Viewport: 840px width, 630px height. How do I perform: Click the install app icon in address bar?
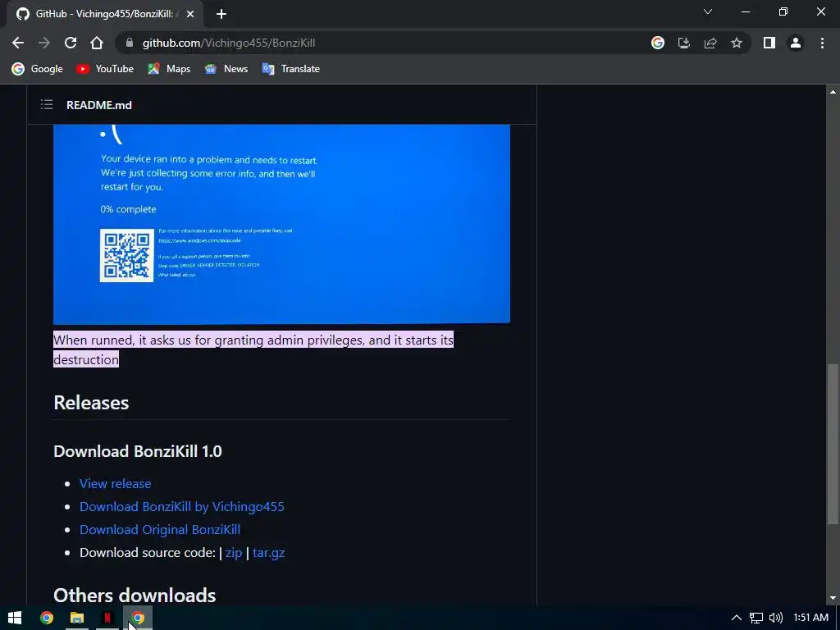click(x=684, y=43)
